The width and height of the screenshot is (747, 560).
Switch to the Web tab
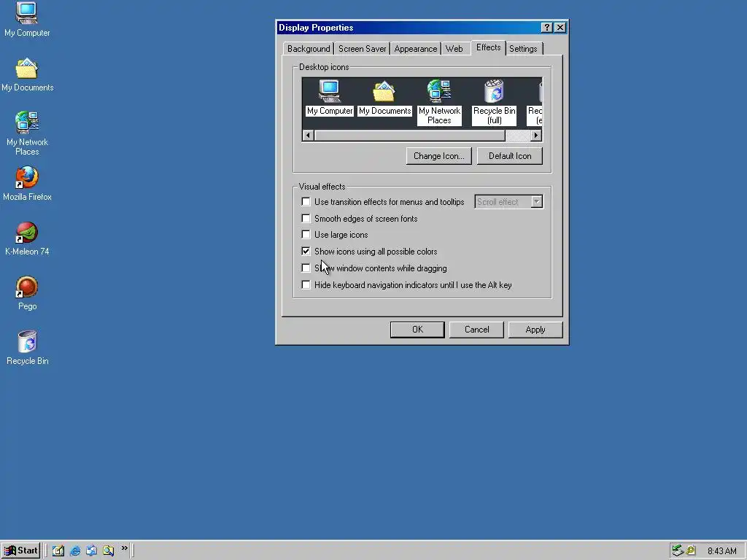(x=454, y=49)
